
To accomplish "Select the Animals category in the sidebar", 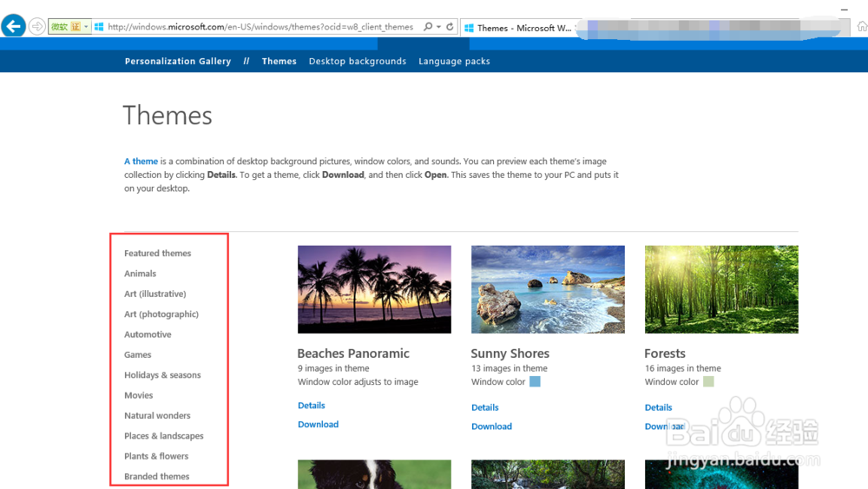I will 140,274.
